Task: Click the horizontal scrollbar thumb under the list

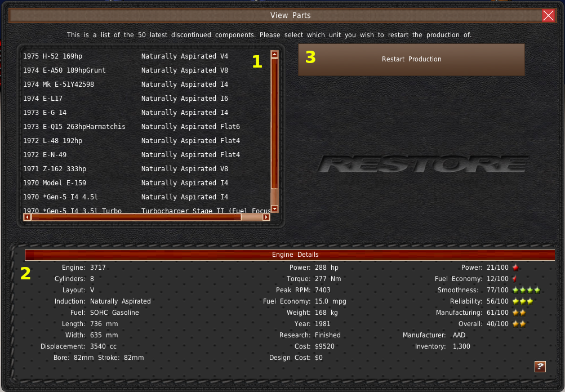Action: point(135,217)
